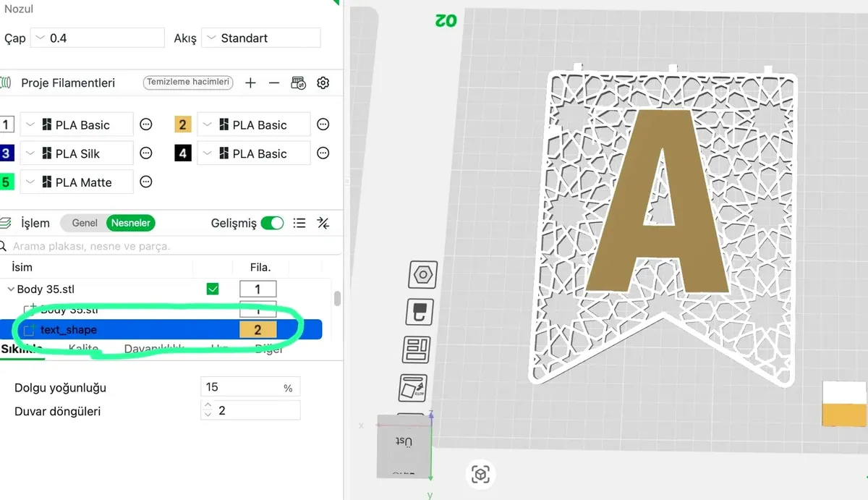The image size is (868, 500).
Task: Open the Çap nozzle diameter dropdown
Action: (98, 38)
